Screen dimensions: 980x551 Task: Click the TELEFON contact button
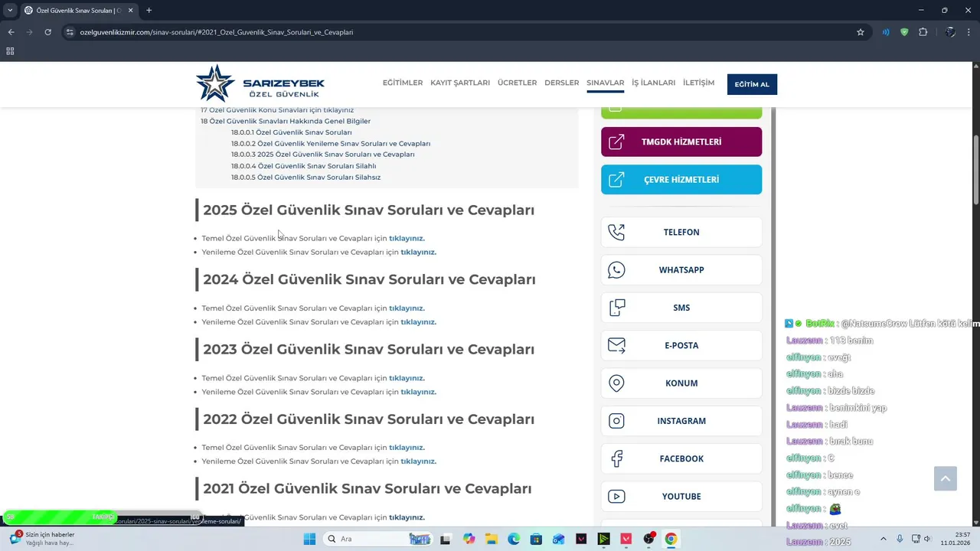[x=681, y=232]
